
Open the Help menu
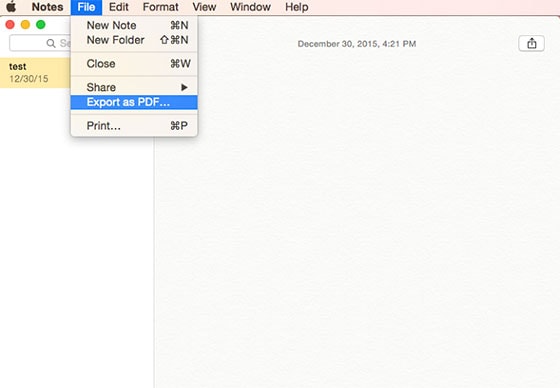(296, 7)
